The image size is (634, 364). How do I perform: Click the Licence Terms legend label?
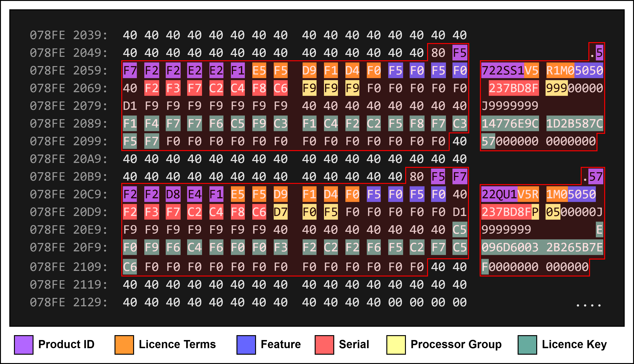coord(177,344)
